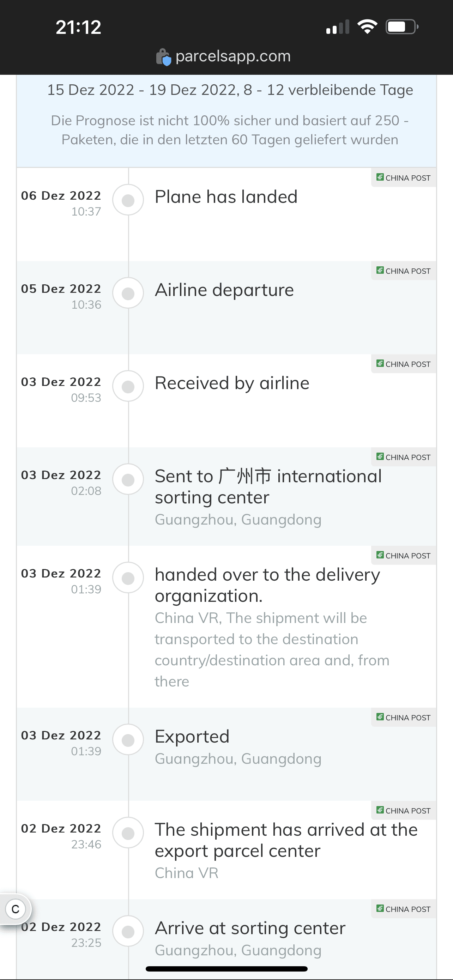The height and width of the screenshot is (980, 453).
Task: Select the Plane has landed timeline marker
Action: pos(128,200)
